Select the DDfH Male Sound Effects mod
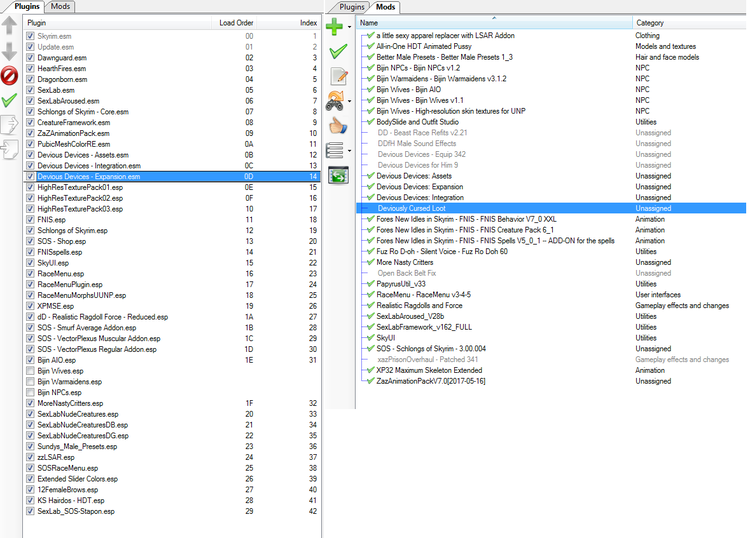Screen dimensions: 750x538 [417, 143]
